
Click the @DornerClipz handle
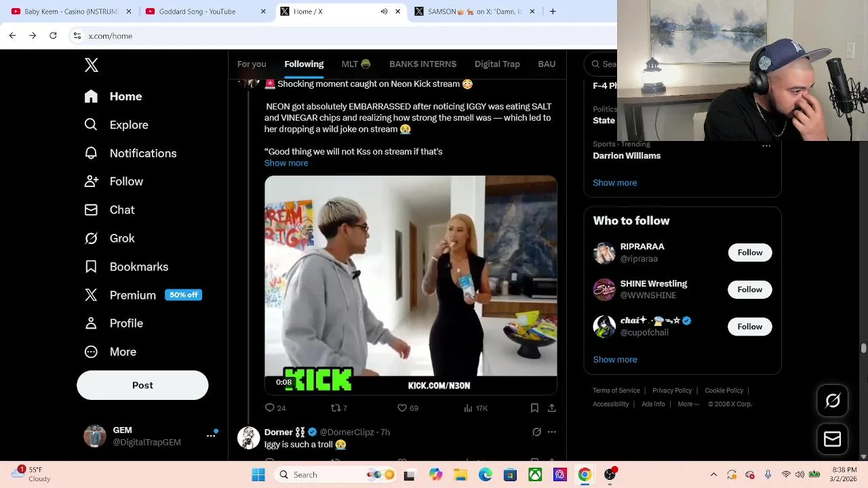coord(347,432)
